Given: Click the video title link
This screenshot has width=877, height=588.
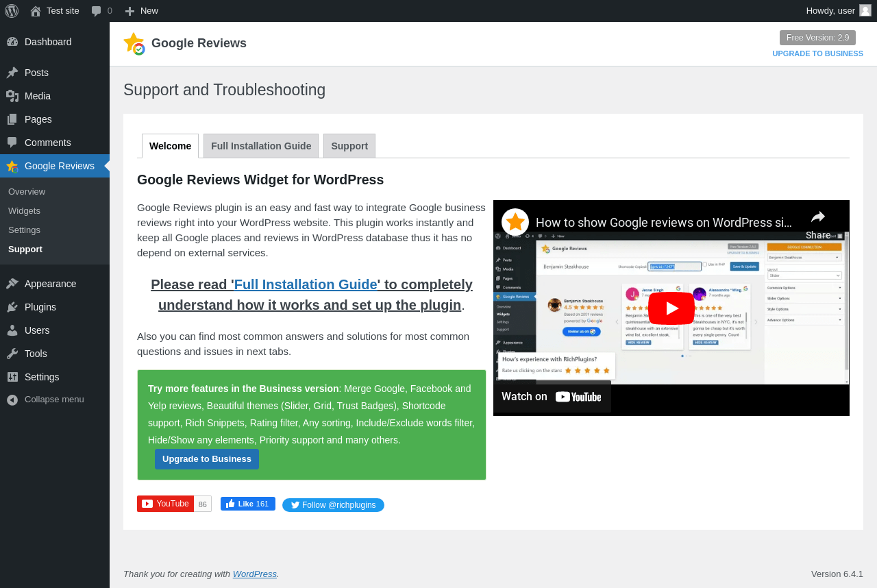Looking at the screenshot, I should [663, 223].
